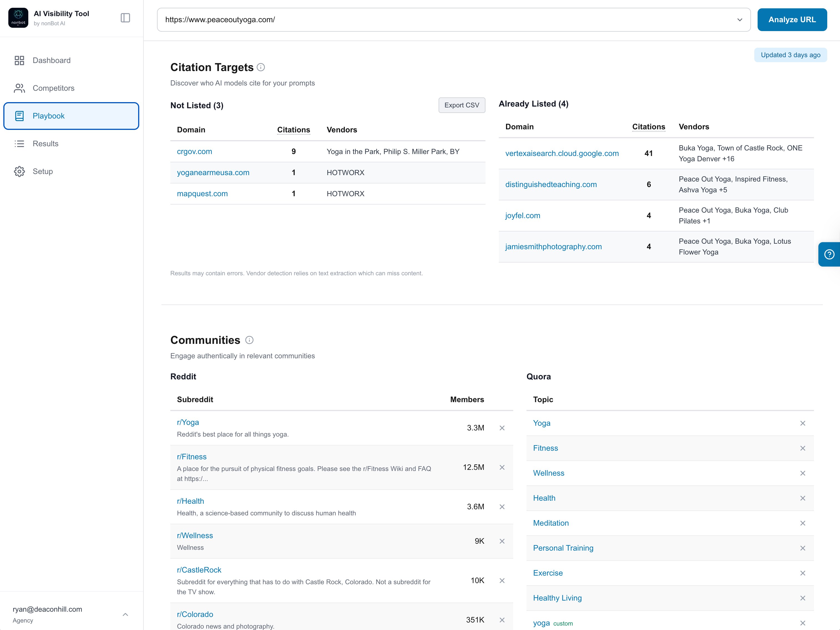Open the crgov.com domain link
The width and height of the screenshot is (840, 630).
click(x=194, y=151)
